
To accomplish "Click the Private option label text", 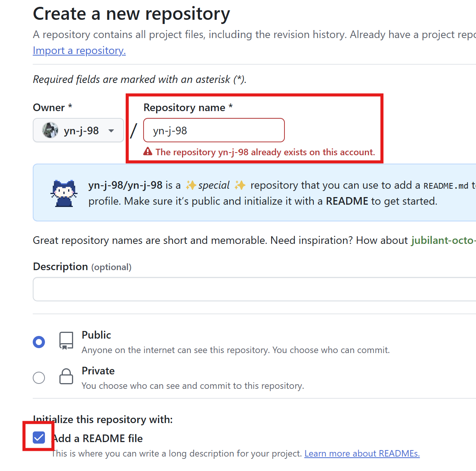I will pos(98,371).
